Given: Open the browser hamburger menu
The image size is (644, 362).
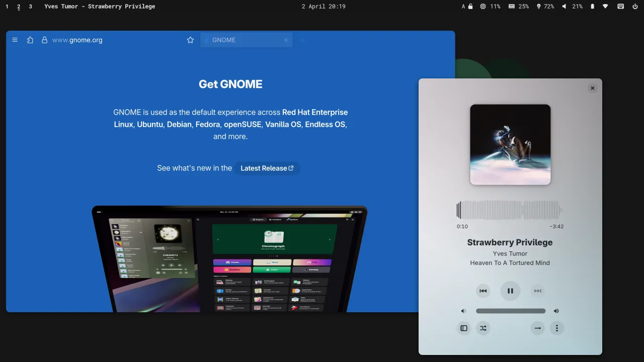Looking at the screenshot, I should 15,40.
